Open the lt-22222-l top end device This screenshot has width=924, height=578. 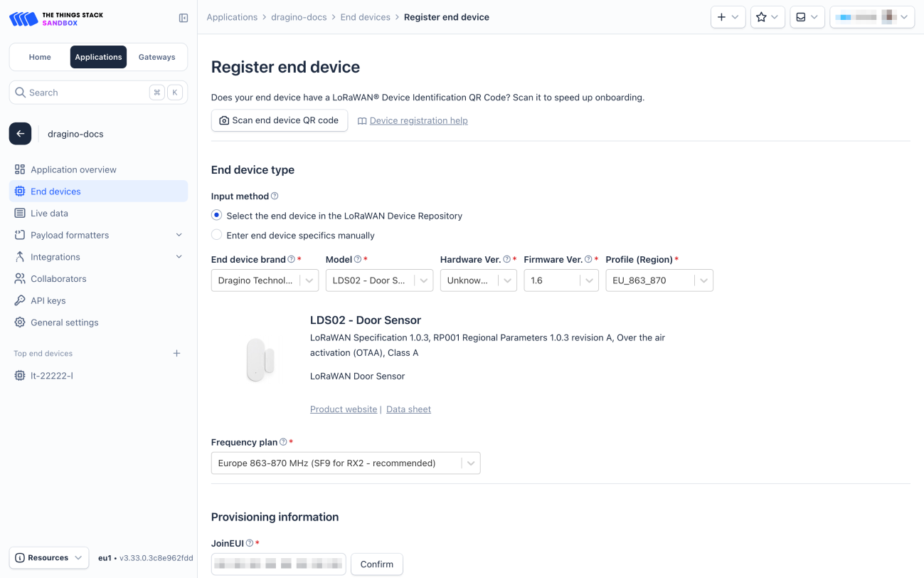(x=98, y=376)
